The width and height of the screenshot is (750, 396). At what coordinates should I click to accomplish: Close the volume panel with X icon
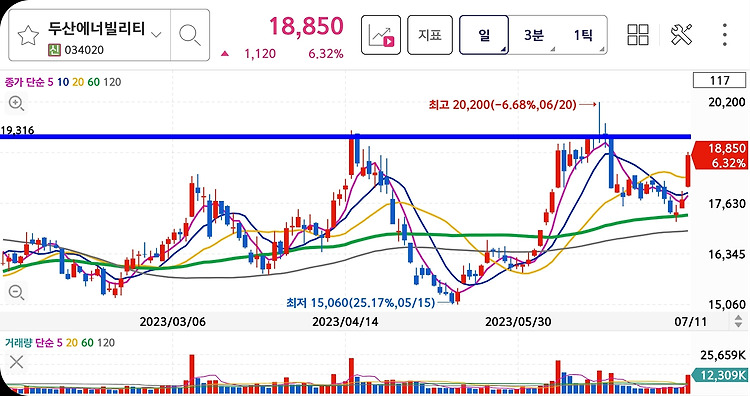point(16,362)
